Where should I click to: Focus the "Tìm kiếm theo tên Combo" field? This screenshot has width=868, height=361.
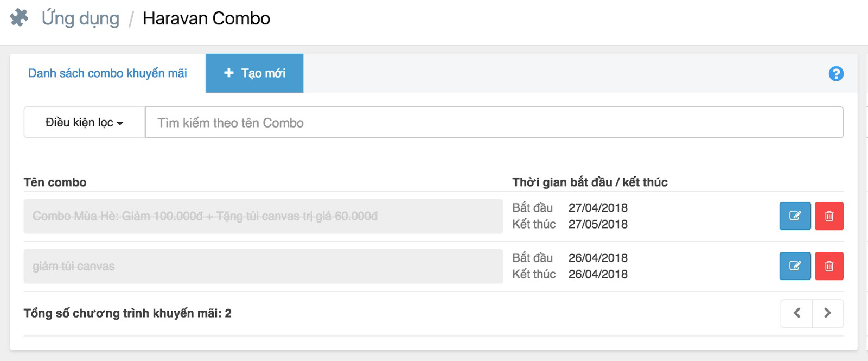coord(494,123)
